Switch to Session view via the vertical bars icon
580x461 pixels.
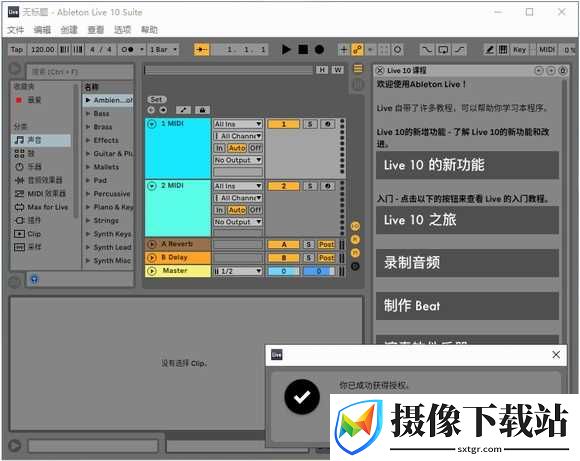click(358, 85)
